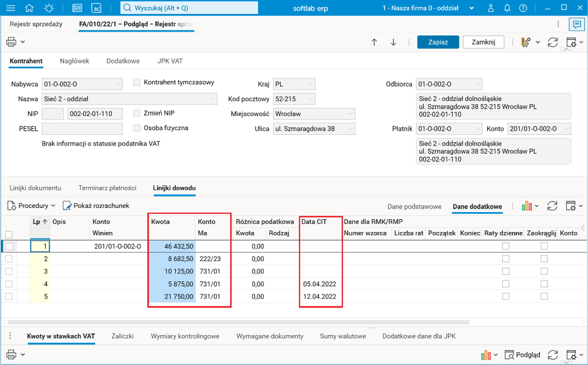Screen dimensions: 588x365
Task: Open grid layout settings in Linijki dowodu toolbar
Action: coord(571,206)
